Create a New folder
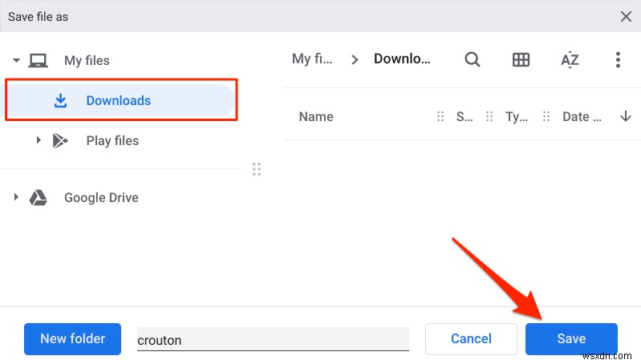 72,338
